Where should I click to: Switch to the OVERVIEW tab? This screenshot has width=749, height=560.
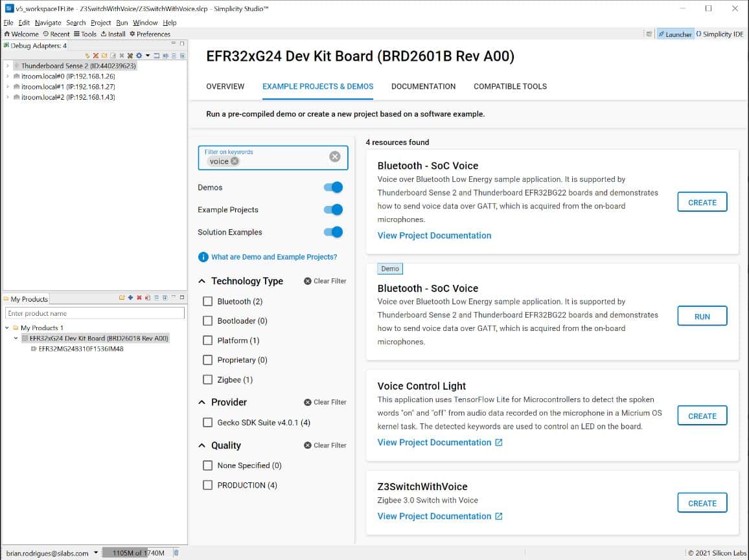(x=225, y=86)
